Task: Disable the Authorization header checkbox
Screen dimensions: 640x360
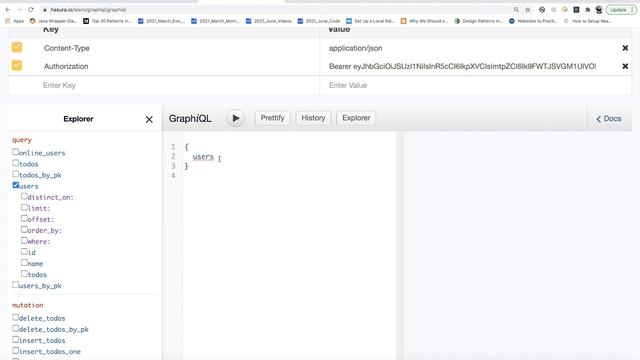Action: tap(17, 65)
